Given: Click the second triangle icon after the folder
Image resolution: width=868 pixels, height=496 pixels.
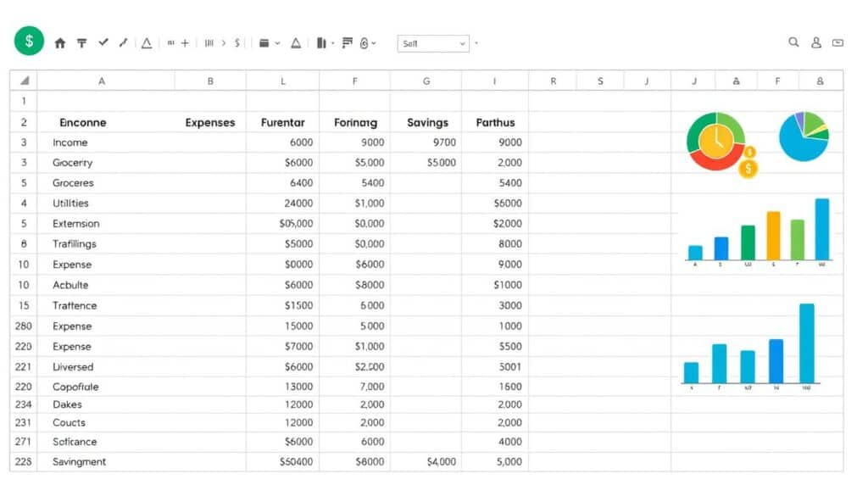Looking at the screenshot, I should (296, 43).
